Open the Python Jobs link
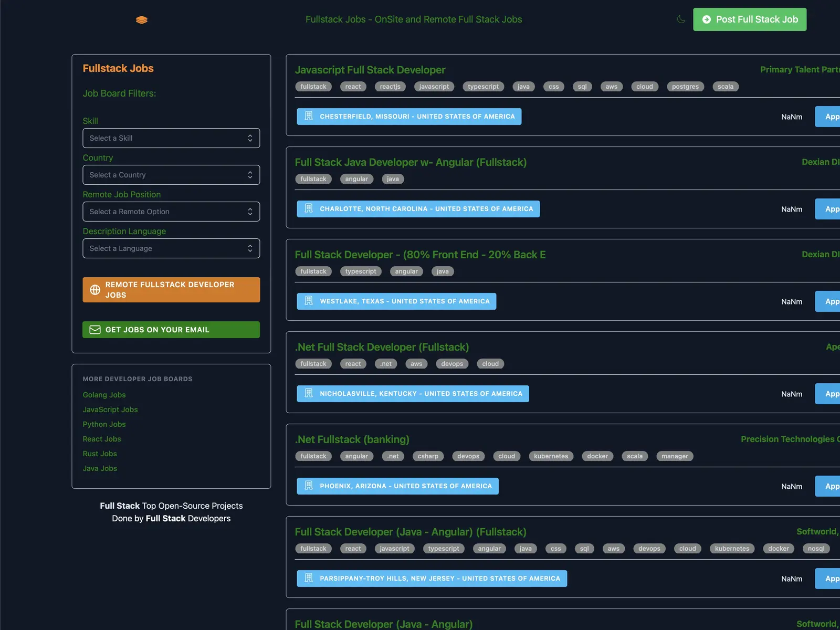Screen dimensions: 840x630 coord(104,424)
